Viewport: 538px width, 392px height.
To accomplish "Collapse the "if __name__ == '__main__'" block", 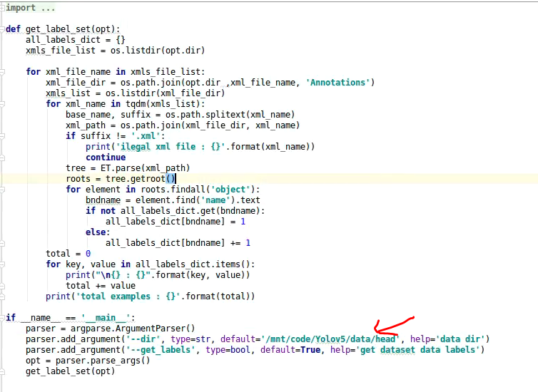I will click(x=2, y=318).
